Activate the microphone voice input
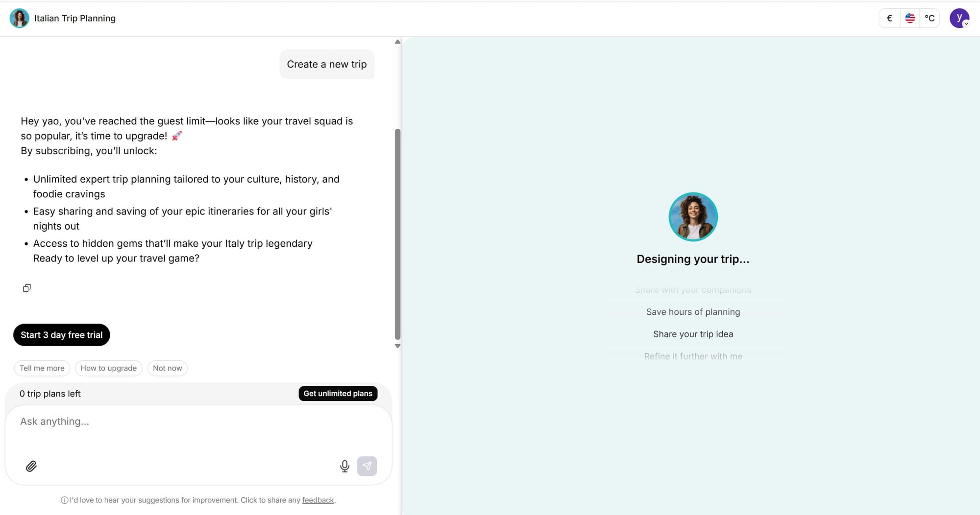Image resolution: width=980 pixels, height=515 pixels. click(x=344, y=466)
